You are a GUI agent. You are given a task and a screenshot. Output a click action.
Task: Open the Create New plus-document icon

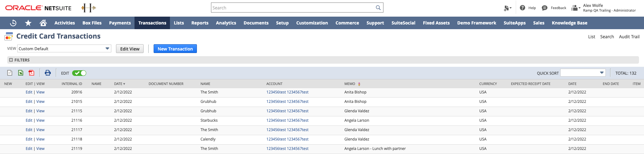(507, 8)
